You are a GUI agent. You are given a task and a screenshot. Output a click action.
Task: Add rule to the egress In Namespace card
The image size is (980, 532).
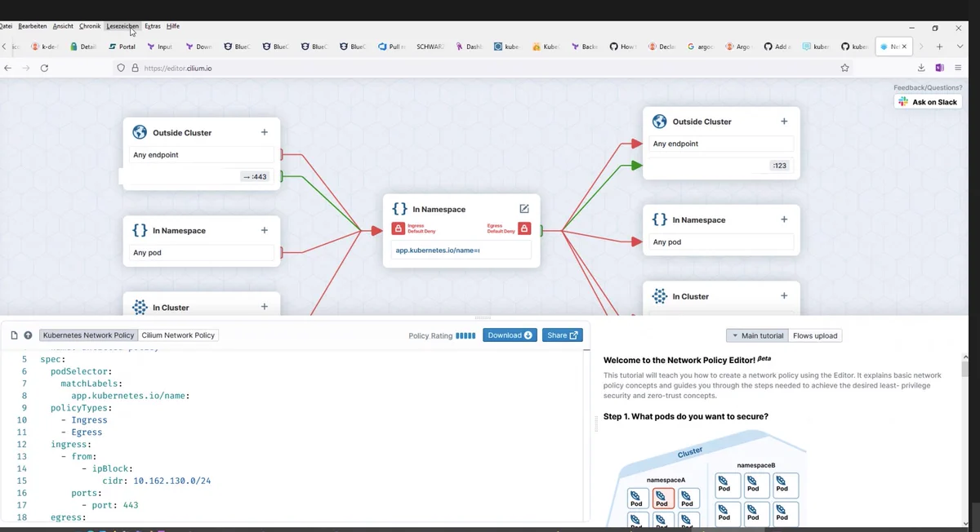tap(784, 219)
